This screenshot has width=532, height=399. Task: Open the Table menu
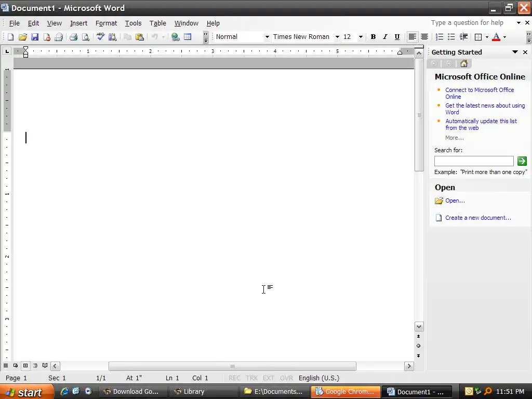(158, 23)
